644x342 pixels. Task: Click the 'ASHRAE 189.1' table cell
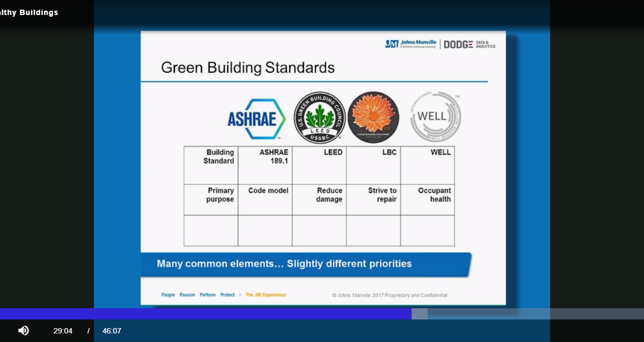pyautogui.click(x=265, y=166)
